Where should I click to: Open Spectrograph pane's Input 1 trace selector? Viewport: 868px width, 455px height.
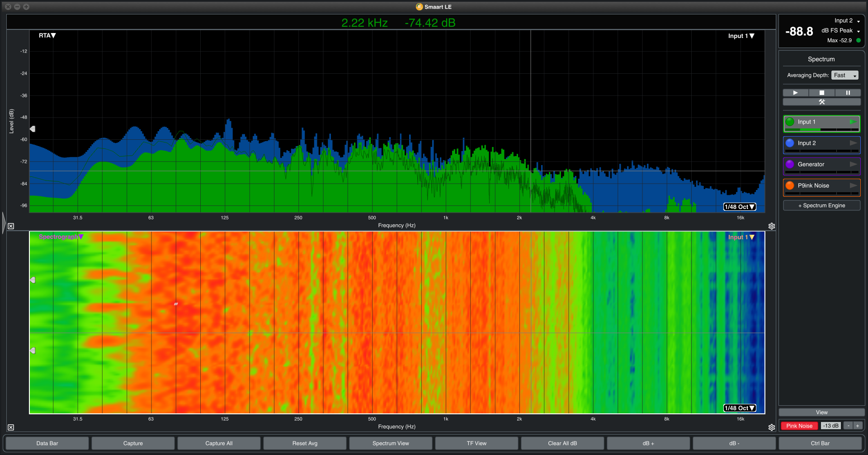pyautogui.click(x=741, y=237)
